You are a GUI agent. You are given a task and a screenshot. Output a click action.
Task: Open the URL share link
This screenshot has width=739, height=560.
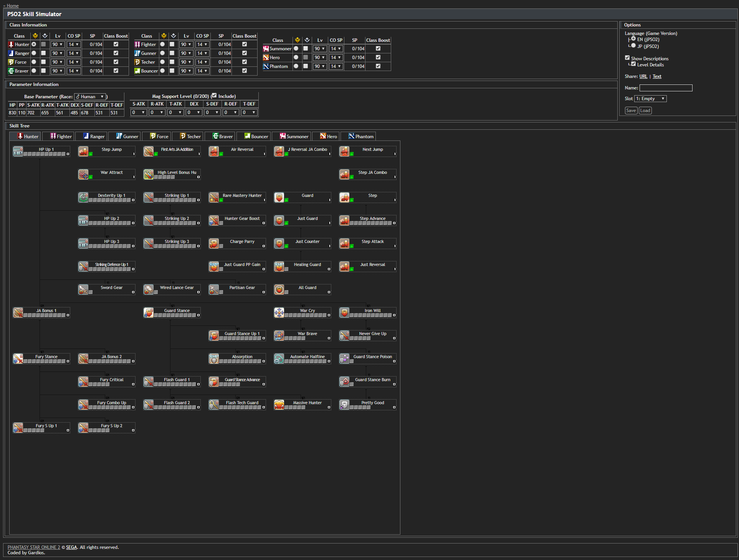[x=643, y=76]
